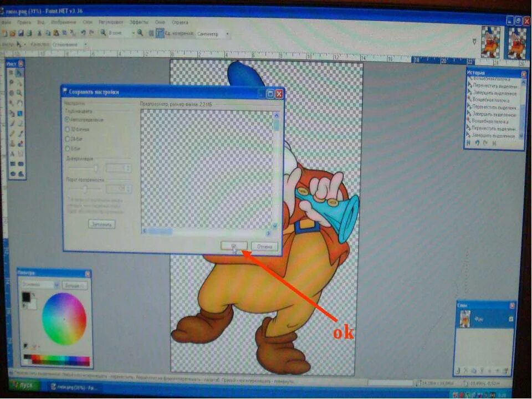Open the Окно menu

click(x=160, y=22)
